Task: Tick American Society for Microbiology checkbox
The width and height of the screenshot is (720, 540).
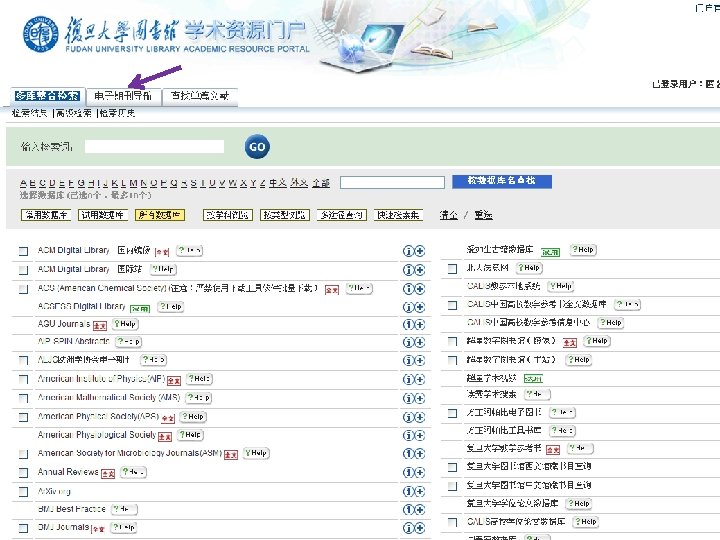Action: click(x=23, y=454)
